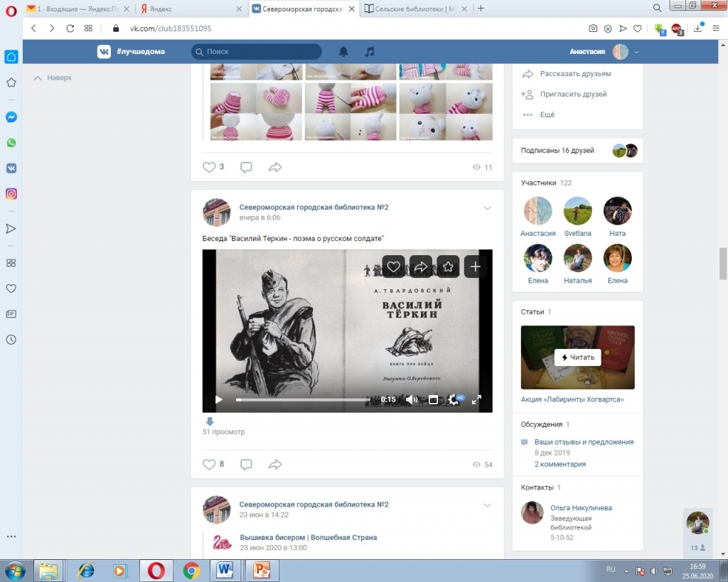Image resolution: width=728 pixels, height=582 pixels.
Task: Open the VK logo home link
Action: click(x=104, y=51)
